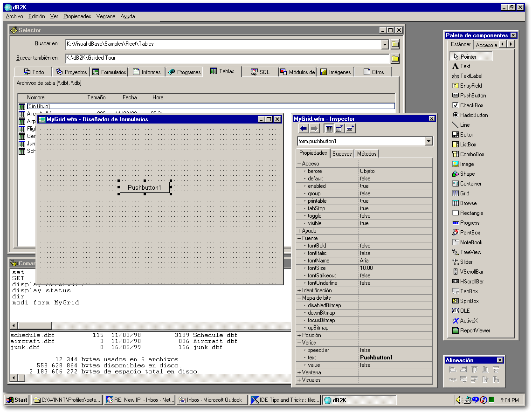Select the CheckBox component
This screenshot has height=413, width=532.
coord(468,105)
